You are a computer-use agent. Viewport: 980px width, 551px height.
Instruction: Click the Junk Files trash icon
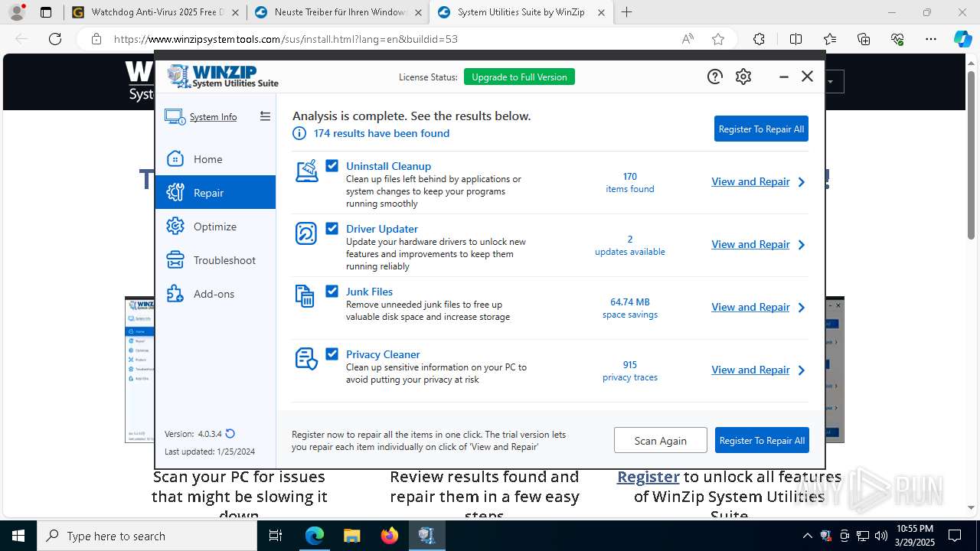coord(305,296)
